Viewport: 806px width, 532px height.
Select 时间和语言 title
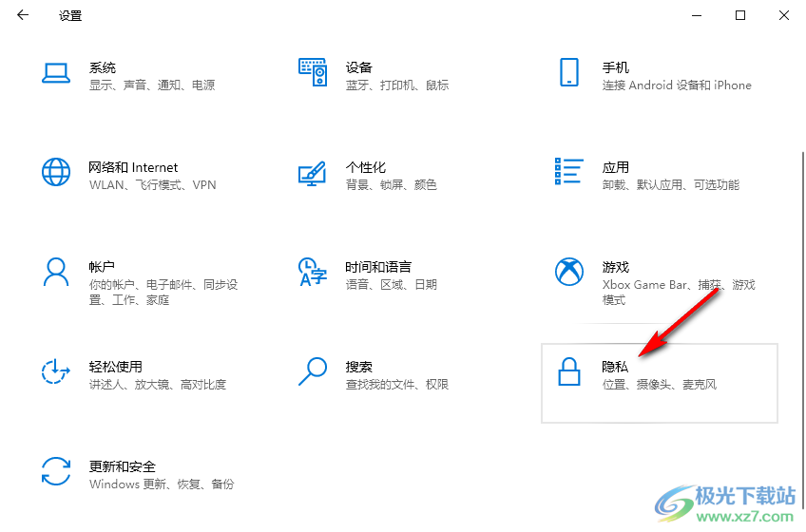(378, 267)
